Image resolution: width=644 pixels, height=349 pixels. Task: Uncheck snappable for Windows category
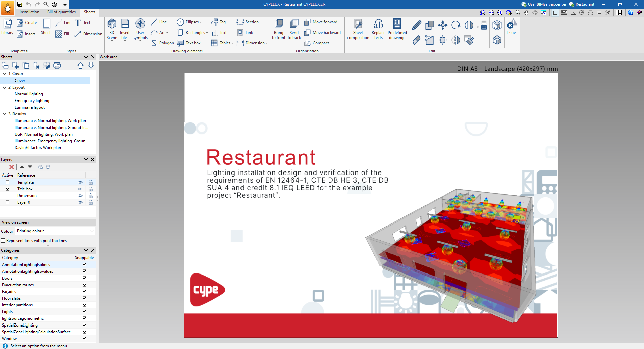coord(84,339)
